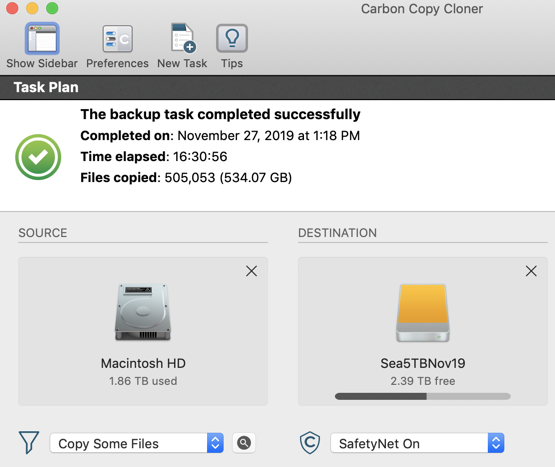Click the '1.86 TB used' label

pyautogui.click(x=143, y=381)
